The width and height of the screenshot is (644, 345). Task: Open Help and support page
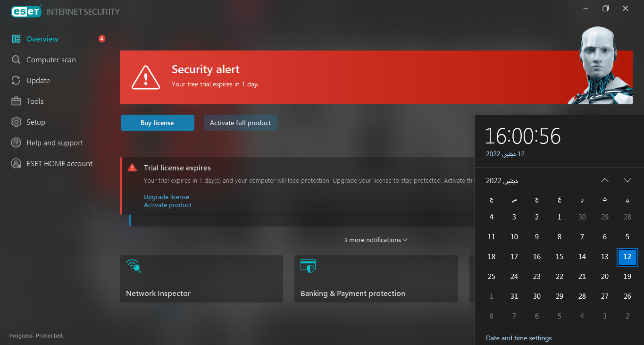coord(55,143)
